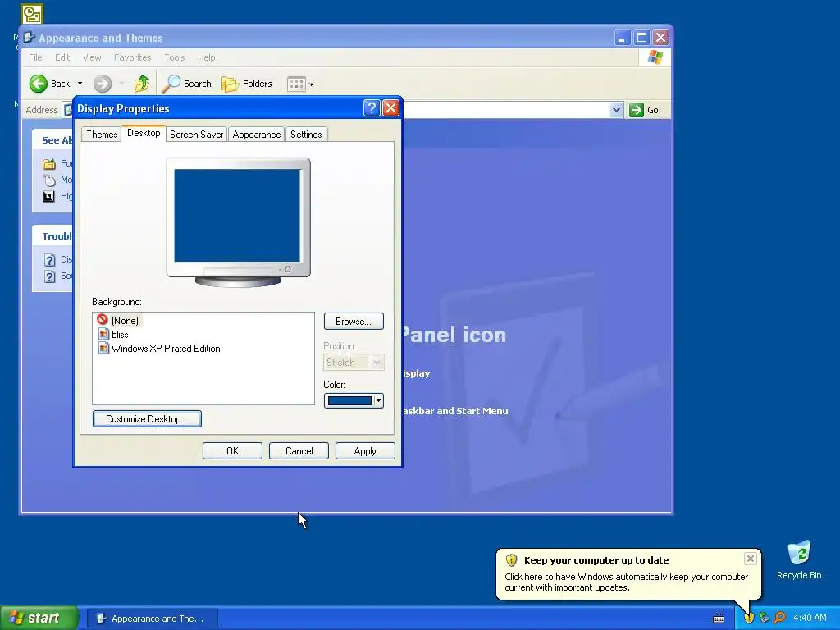Click the monitor preview image

pos(238,222)
